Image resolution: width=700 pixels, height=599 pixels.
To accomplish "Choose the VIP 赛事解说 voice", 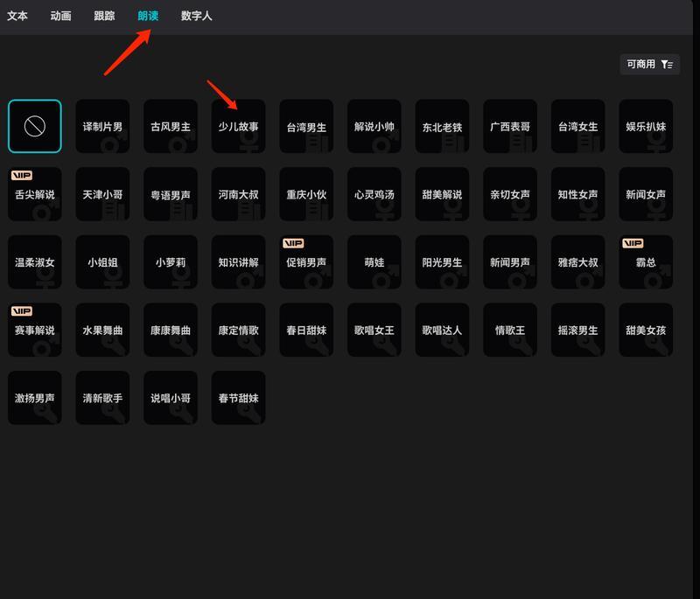I will pos(35,330).
